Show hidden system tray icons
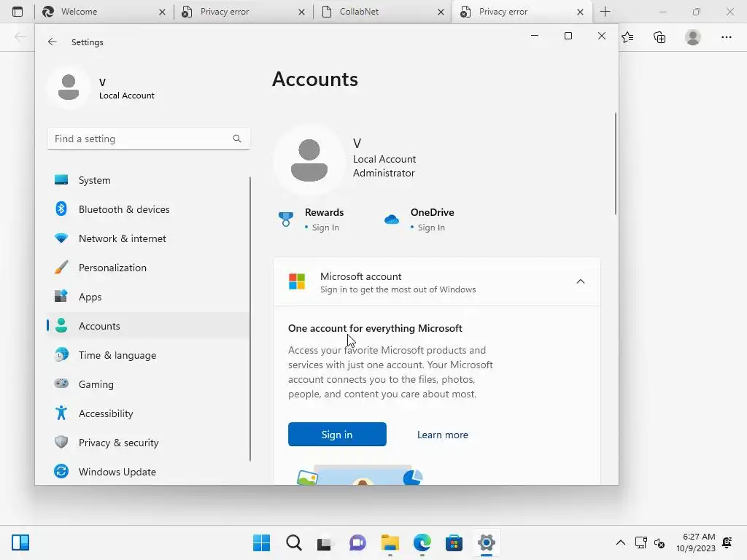 pyautogui.click(x=620, y=542)
